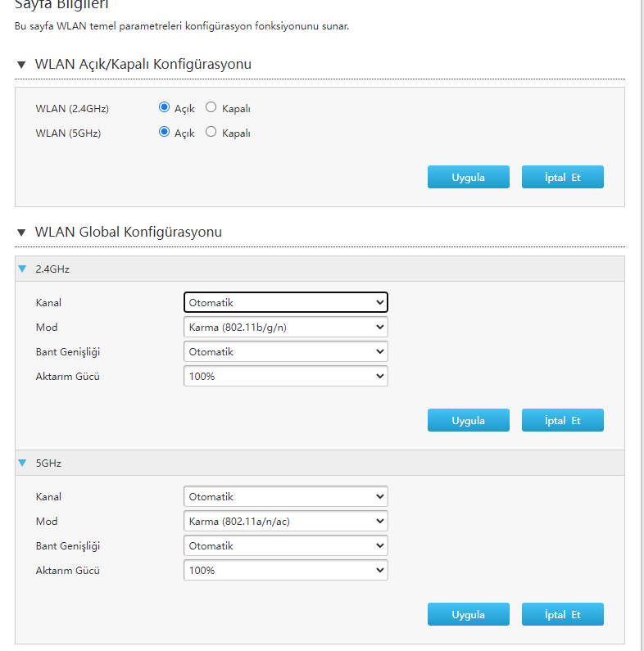
Task: Click İptal Et in the 2.4GHz panel
Action: [562, 420]
